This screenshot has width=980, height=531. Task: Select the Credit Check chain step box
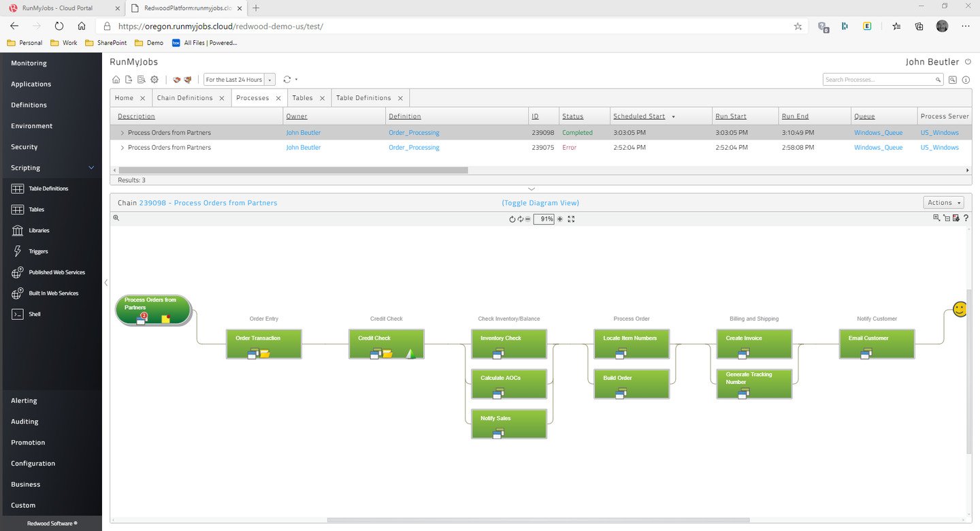pos(387,344)
